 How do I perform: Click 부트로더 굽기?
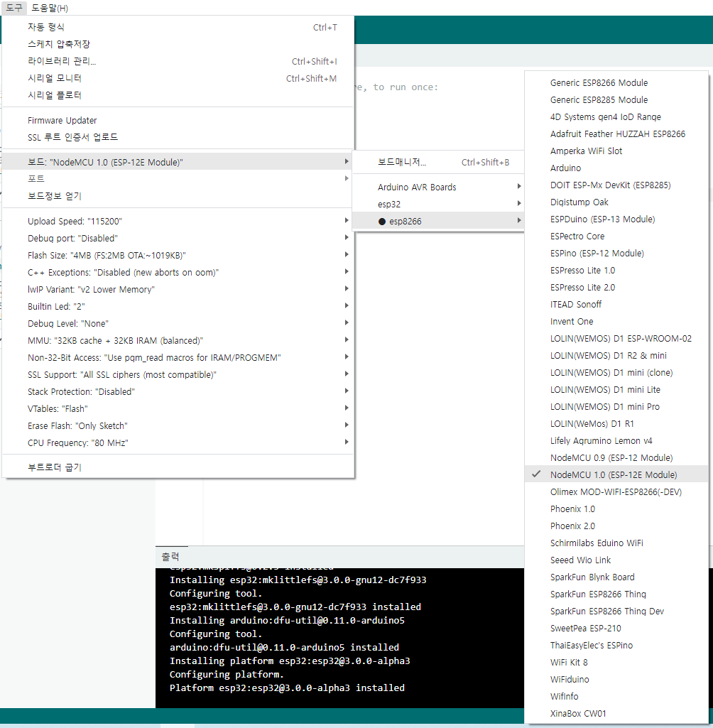point(178,467)
